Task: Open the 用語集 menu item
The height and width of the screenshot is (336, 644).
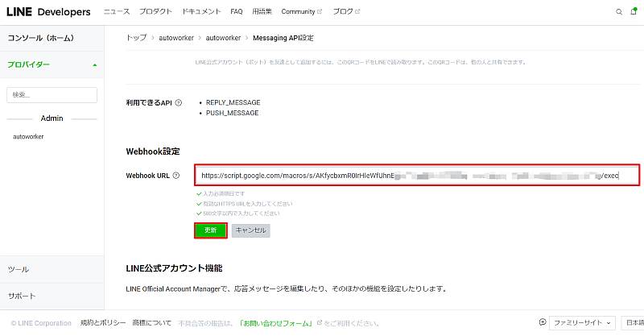Action: point(262,11)
